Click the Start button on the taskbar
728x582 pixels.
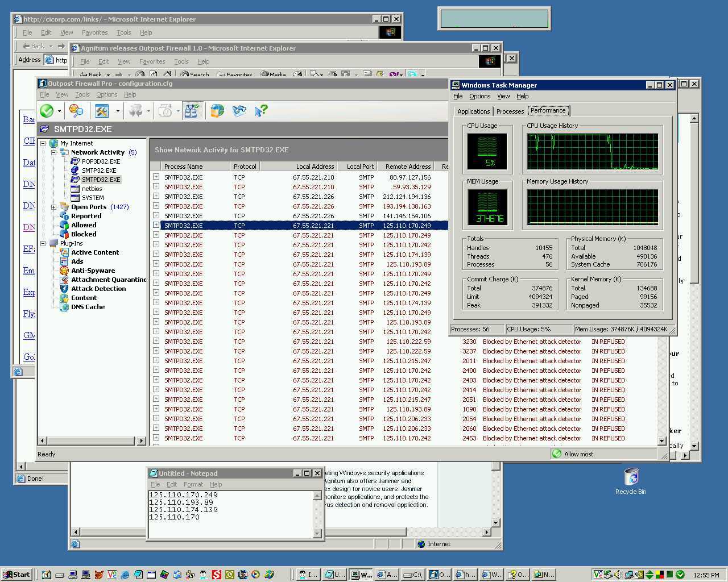(16, 575)
